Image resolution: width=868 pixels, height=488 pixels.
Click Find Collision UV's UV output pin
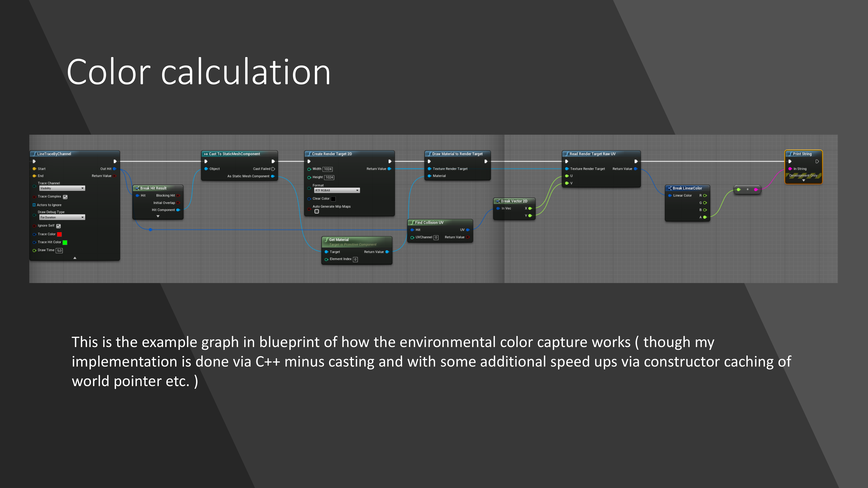click(x=467, y=230)
